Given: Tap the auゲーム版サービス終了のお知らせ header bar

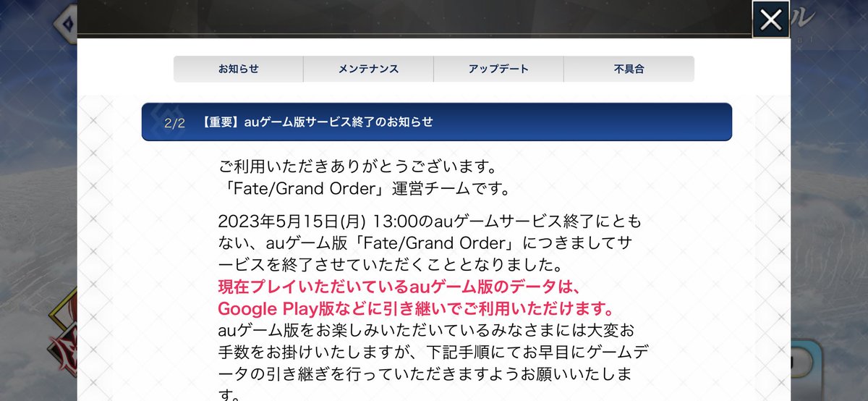Looking at the screenshot, I should (437, 122).
